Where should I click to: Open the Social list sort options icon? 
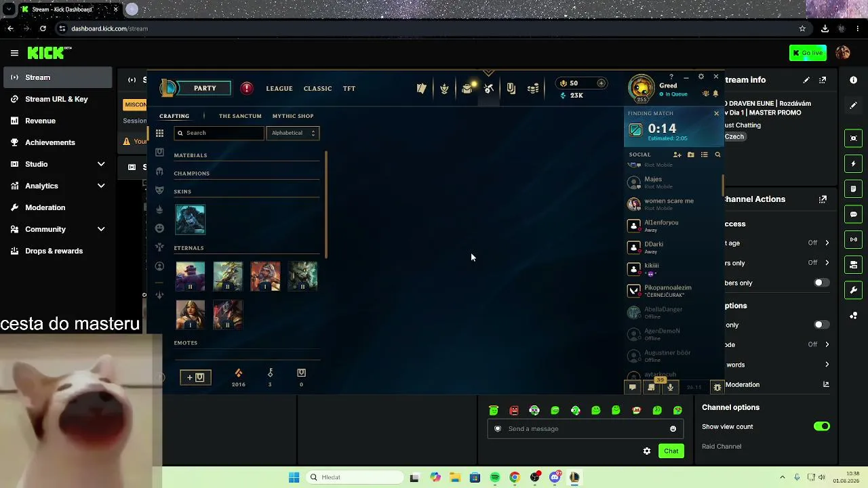click(704, 155)
